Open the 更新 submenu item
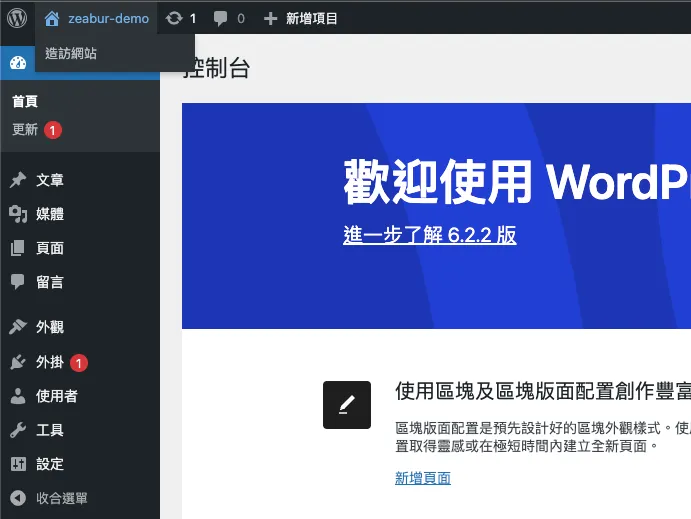691x519 pixels. pos(25,130)
